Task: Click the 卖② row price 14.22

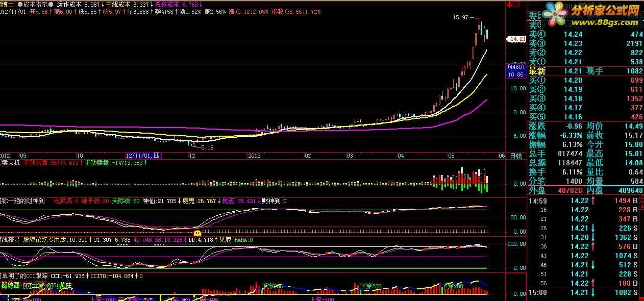Action: pyautogui.click(x=573, y=53)
